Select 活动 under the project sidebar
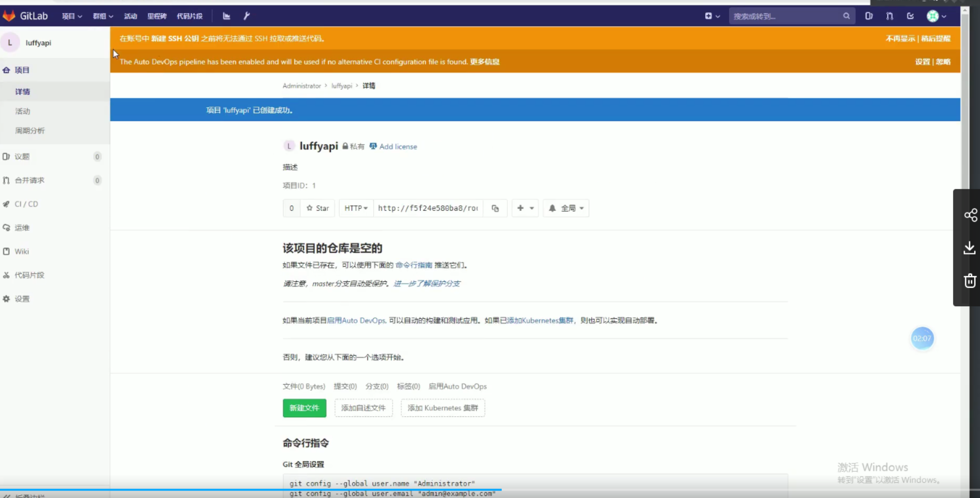Viewport: 980px width, 498px height. (x=23, y=111)
